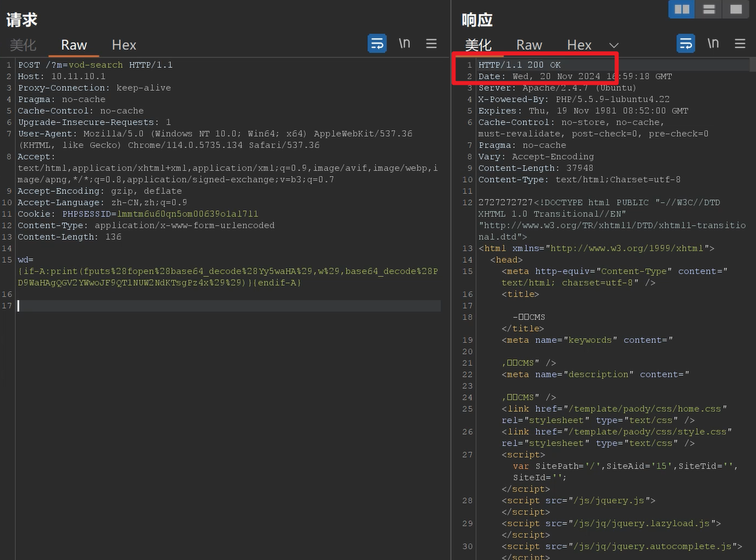
Task: Click jquery.autocomplete.js script src line
Action: click(x=622, y=547)
